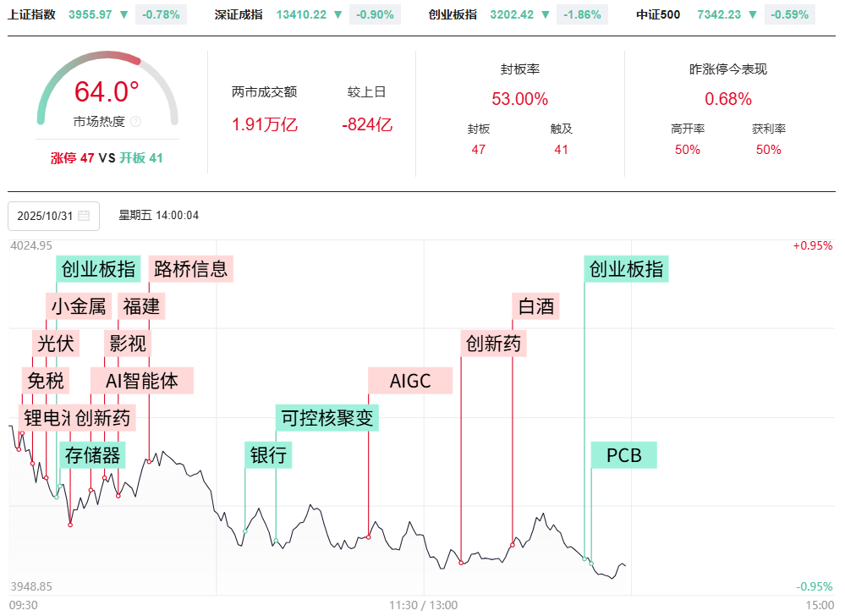Open the 开板 41 count link

tap(140, 157)
